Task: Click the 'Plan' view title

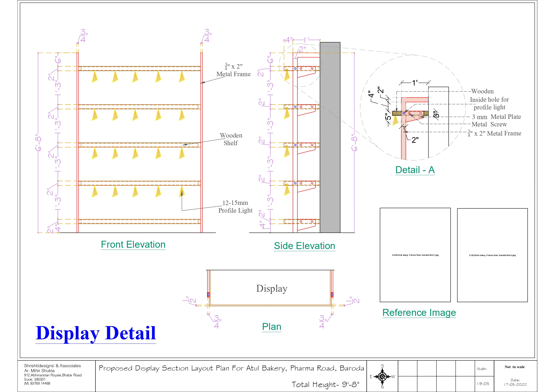Action: (271, 327)
